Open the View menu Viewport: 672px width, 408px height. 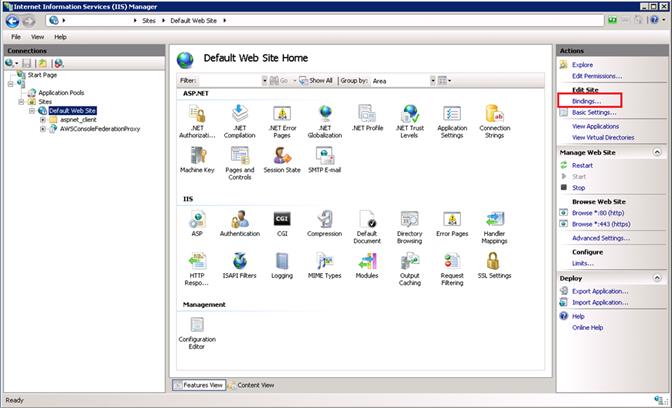tap(37, 37)
